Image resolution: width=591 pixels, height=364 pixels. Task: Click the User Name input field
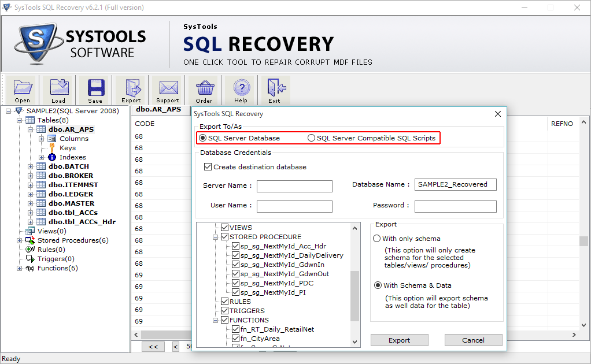[x=294, y=206]
